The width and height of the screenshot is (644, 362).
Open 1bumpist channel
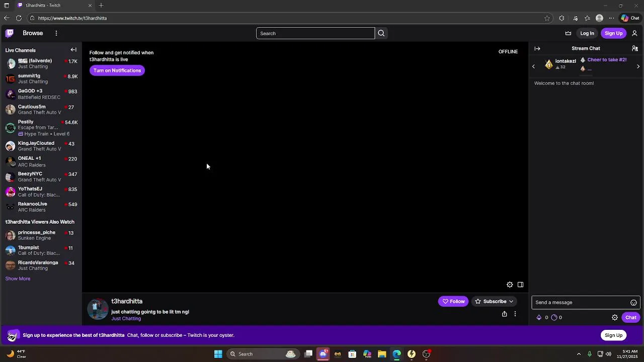(x=41, y=250)
